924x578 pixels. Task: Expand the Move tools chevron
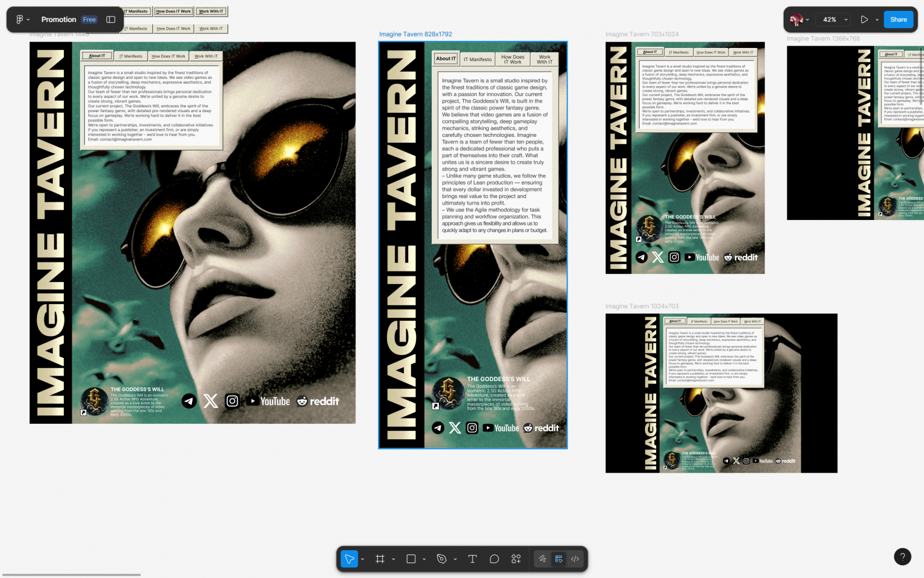[362, 559]
